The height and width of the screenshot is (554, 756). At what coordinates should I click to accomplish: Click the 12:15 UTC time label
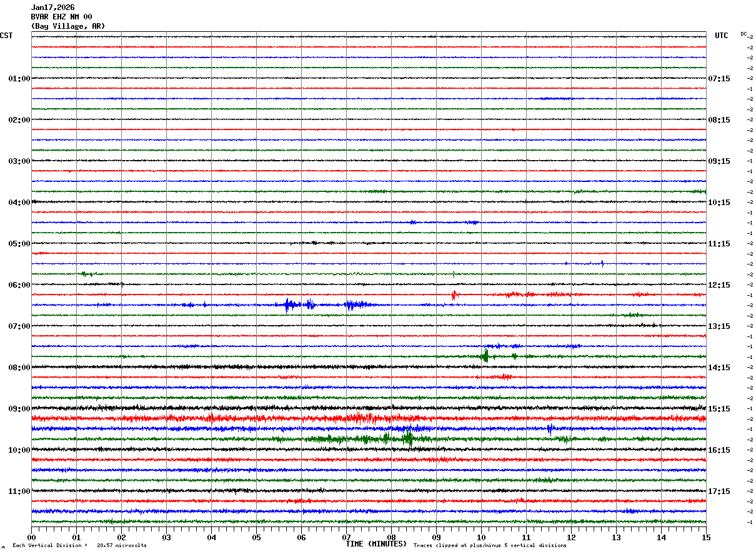[719, 285]
